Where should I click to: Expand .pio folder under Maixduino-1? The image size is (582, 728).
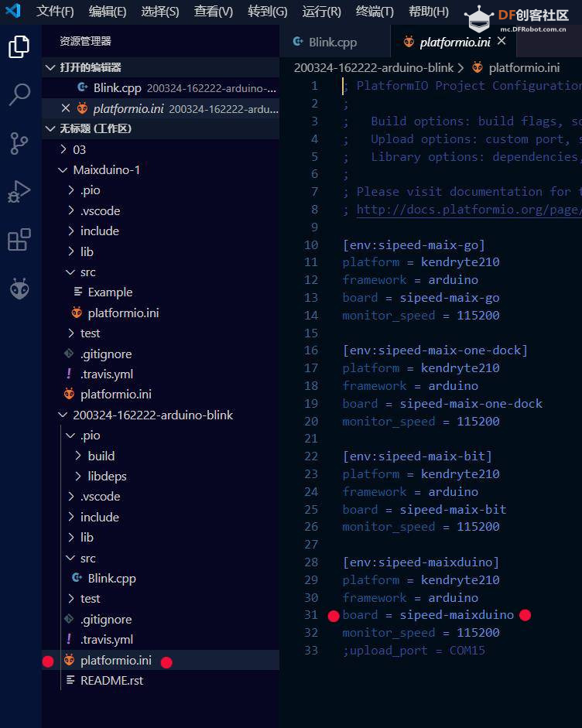coord(161,190)
